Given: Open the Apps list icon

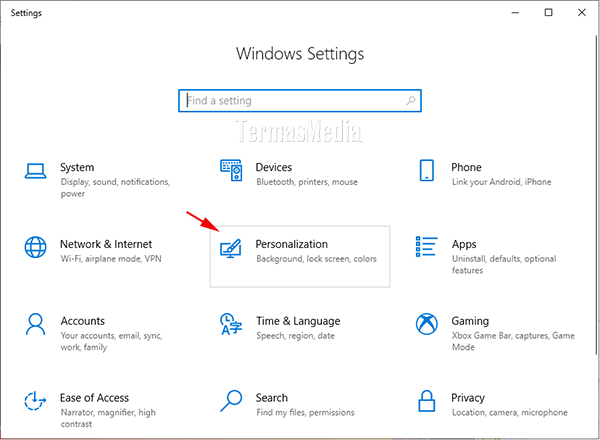Looking at the screenshot, I should coord(427,247).
